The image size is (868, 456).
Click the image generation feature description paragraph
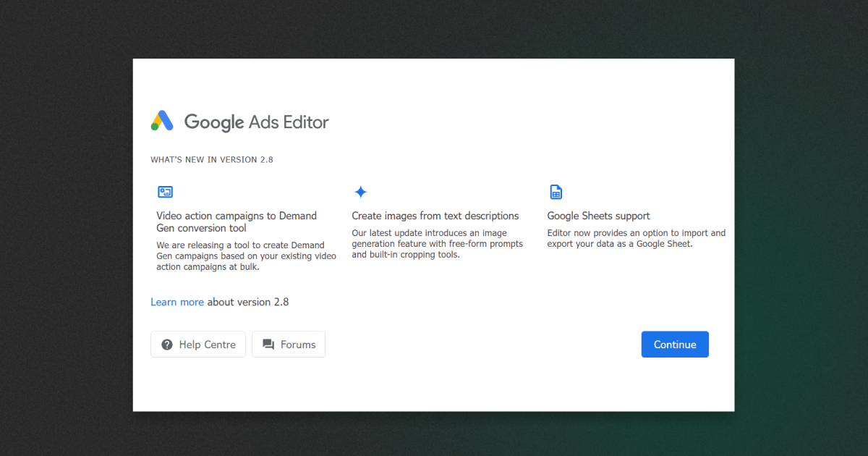[437, 244]
